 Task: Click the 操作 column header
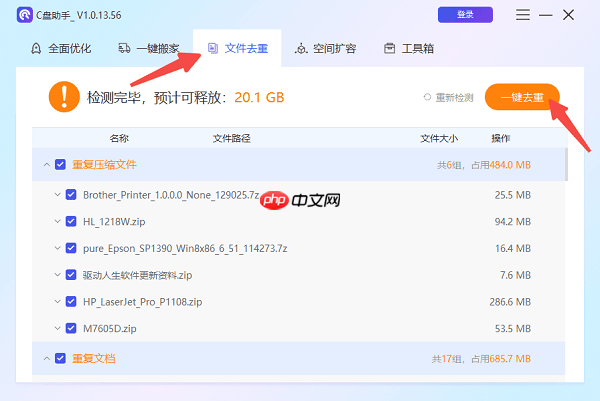(501, 138)
